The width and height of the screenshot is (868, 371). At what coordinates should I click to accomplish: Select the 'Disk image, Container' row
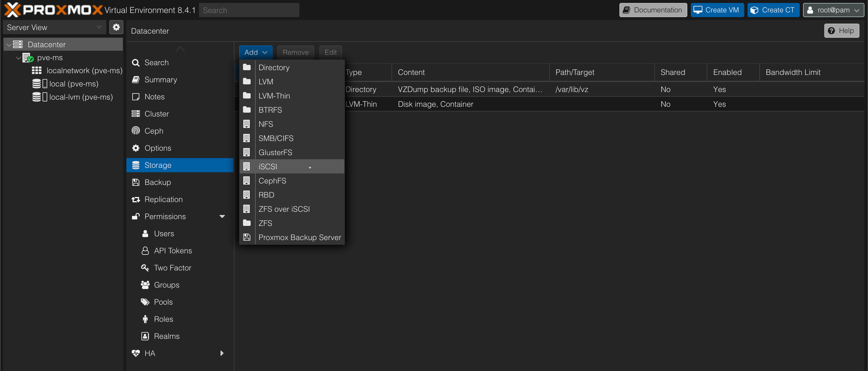coord(549,104)
